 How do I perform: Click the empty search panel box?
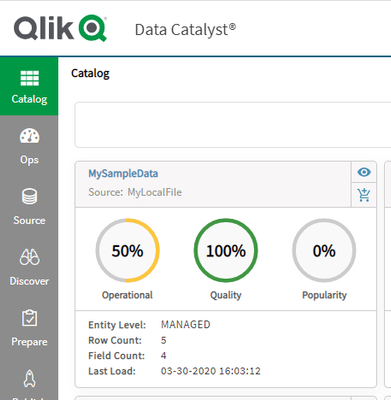pos(233,125)
